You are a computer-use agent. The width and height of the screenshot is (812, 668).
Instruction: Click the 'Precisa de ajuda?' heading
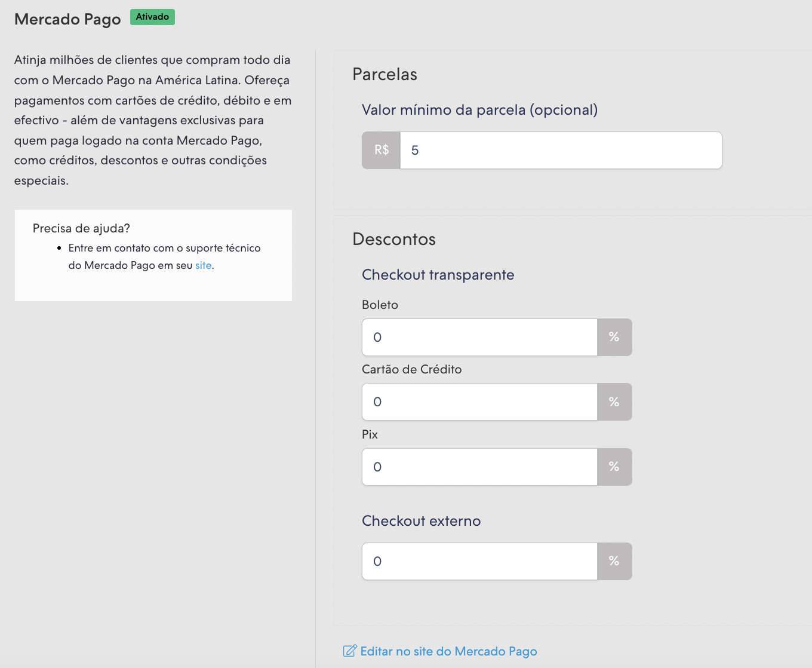[81, 228]
